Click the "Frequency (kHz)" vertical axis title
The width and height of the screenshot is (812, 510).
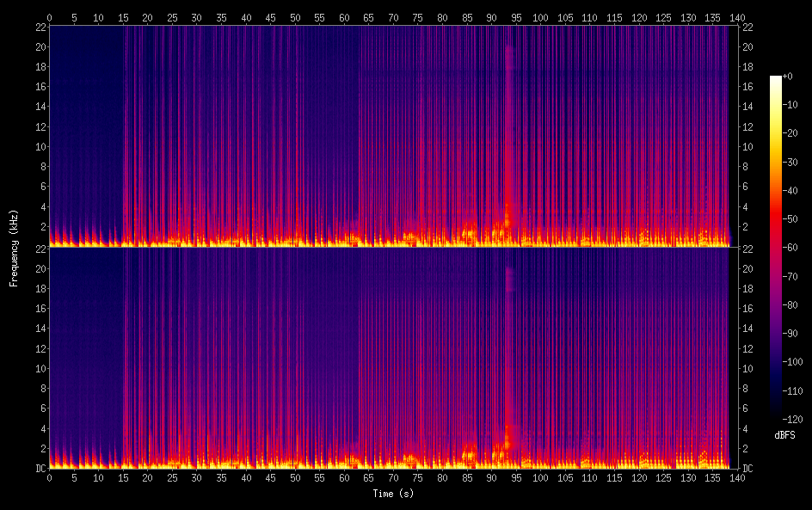click(15, 247)
